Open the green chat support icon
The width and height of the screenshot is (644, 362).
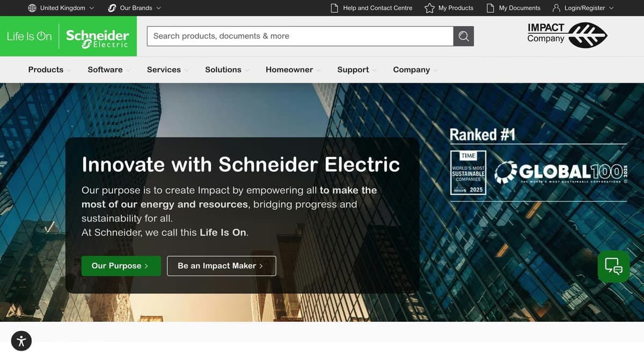click(613, 266)
